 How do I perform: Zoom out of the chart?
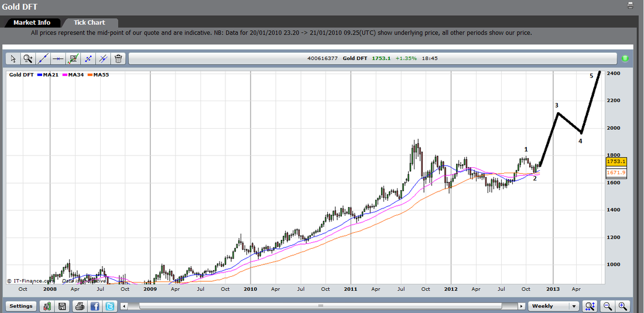tap(608, 306)
